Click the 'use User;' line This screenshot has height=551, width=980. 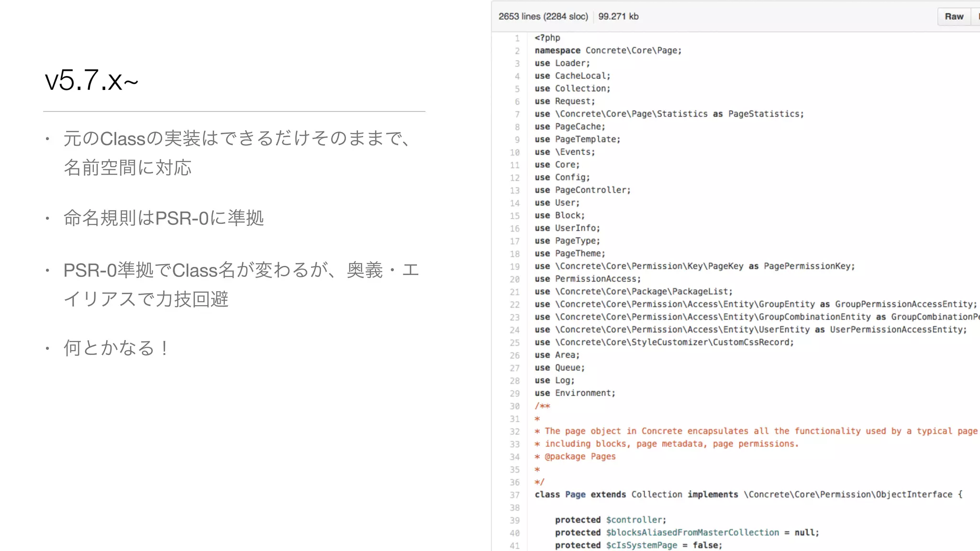[557, 202]
